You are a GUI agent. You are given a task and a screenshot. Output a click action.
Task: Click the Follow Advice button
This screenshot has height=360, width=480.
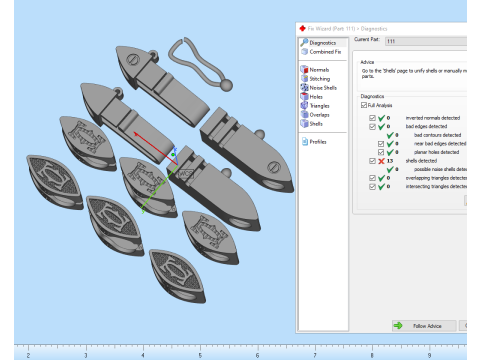pyautogui.click(x=424, y=326)
